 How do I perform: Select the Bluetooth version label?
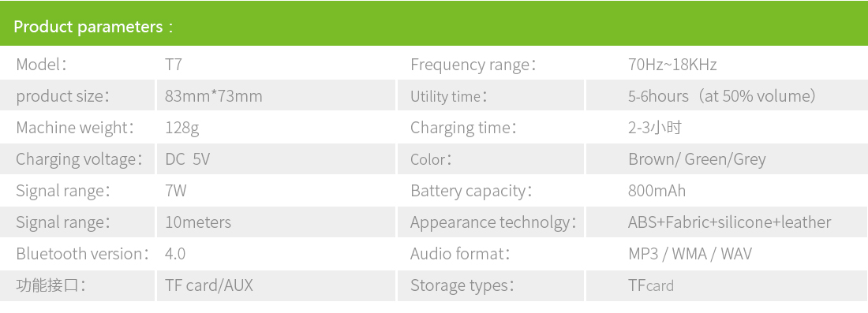pyautogui.click(x=83, y=254)
